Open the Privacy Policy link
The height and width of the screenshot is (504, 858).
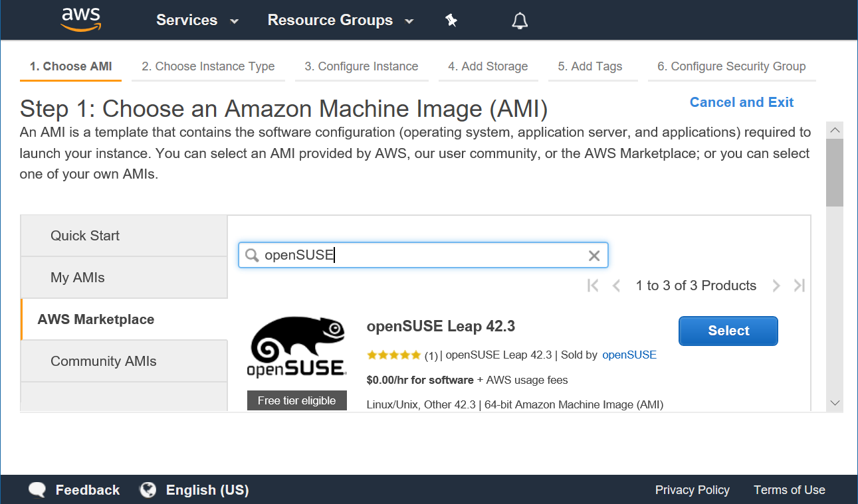click(693, 490)
